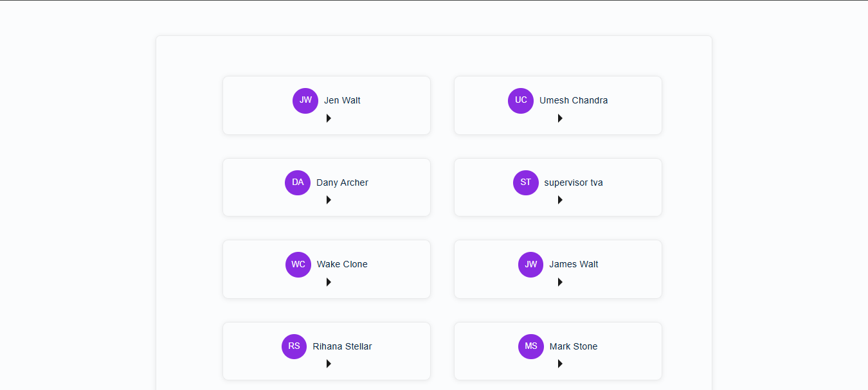Click the Umesh Chandra name text
The image size is (868, 390).
tap(574, 100)
